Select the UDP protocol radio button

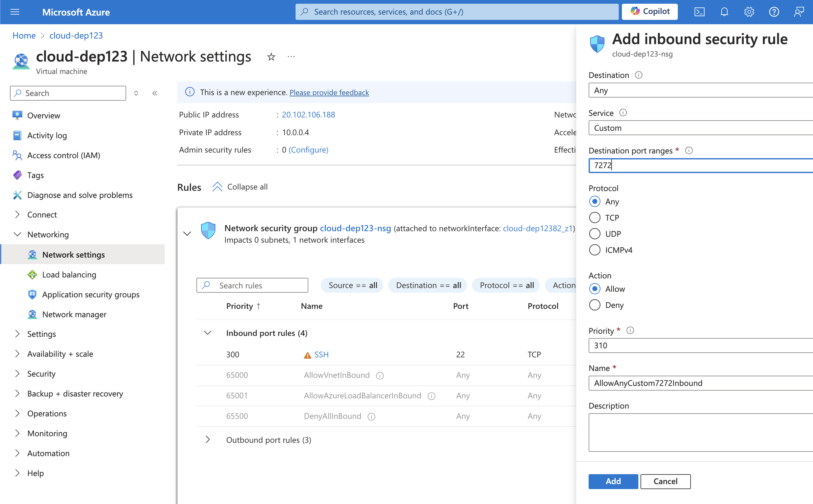pos(594,234)
